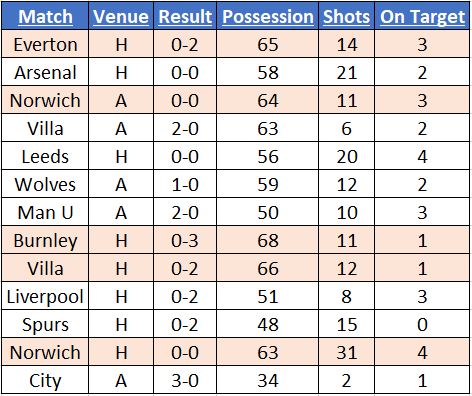The height and width of the screenshot is (396, 472).
Task: Select the shots value 31 cell
Action: (347, 352)
